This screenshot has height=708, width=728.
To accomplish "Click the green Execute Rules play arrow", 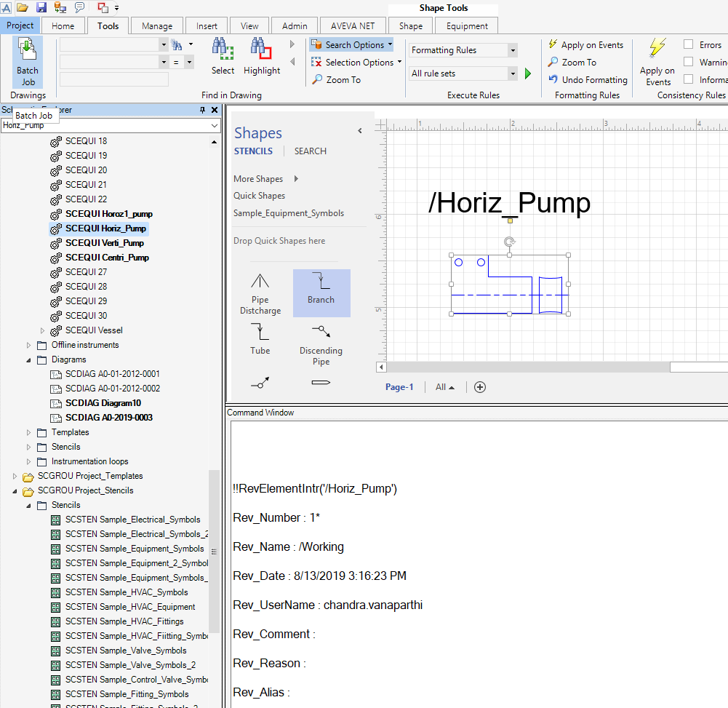I will [x=528, y=73].
